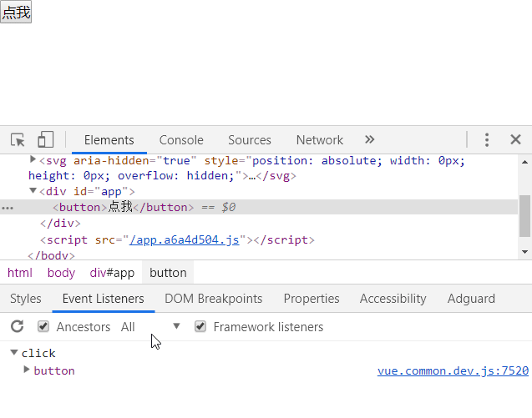The image size is (532, 418).
Task: Activate the inspect element picker icon
Action: click(18, 139)
